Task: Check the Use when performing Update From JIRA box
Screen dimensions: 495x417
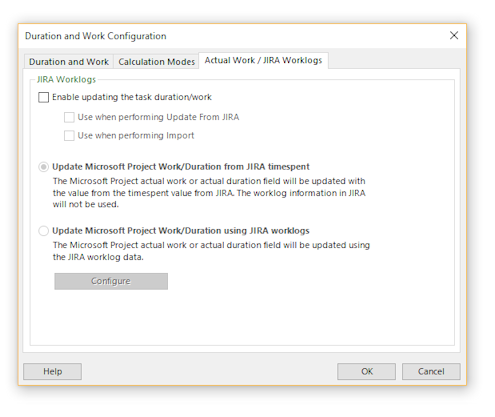Action: (x=69, y=117)
